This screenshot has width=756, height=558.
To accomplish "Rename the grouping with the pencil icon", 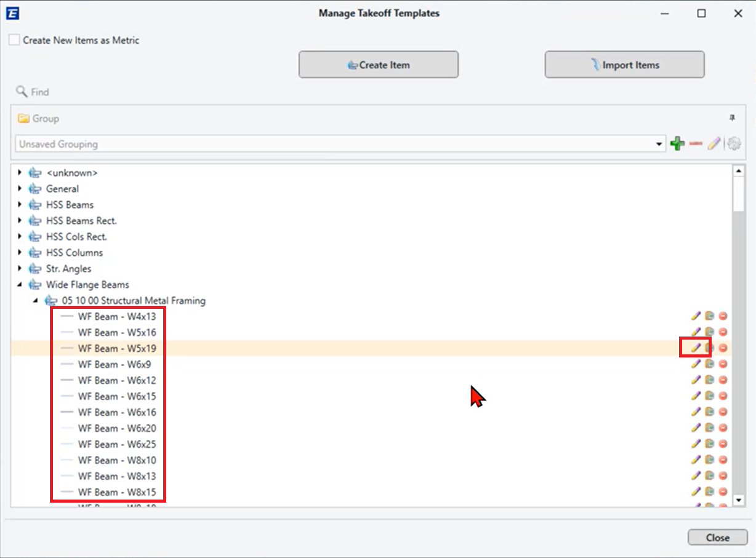I will [x=714, y=143].
